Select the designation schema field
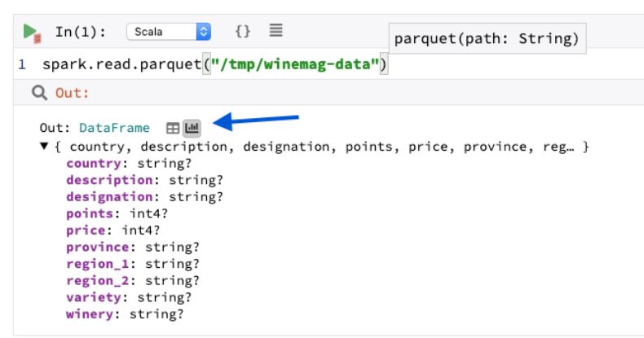The width and height of the screenshot is (644, 338). [106, 196]
